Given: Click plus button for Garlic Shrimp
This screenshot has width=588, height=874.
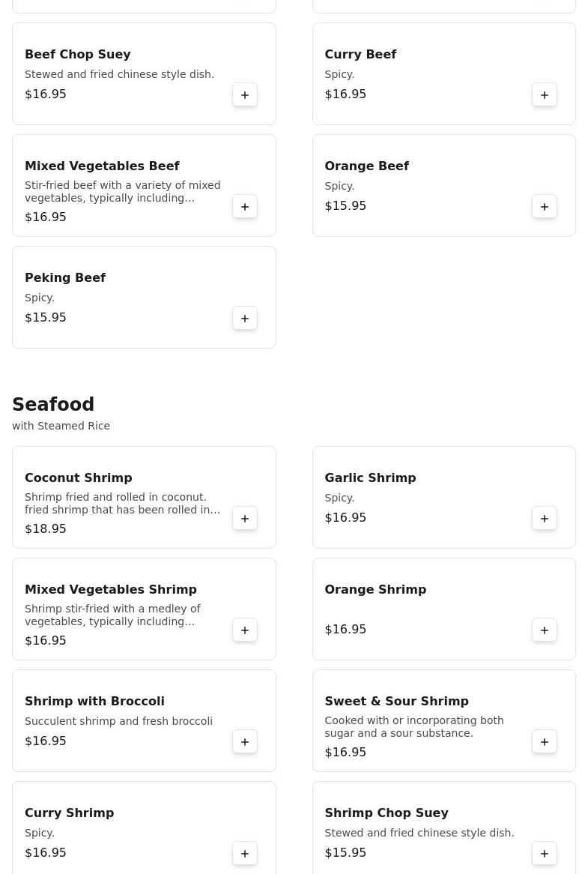Looking at the screenshot, I should coord(545,519).
